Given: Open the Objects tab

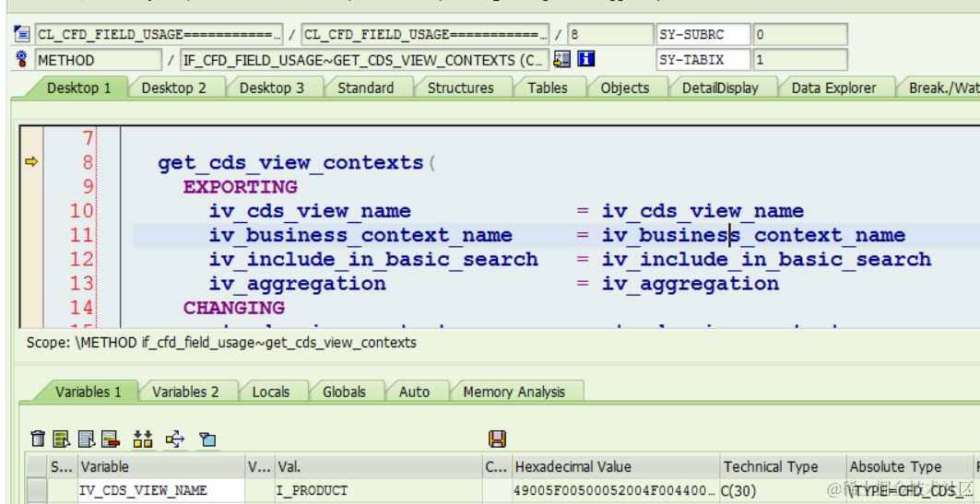Looking at the screenshot, I should pos(625,88).
